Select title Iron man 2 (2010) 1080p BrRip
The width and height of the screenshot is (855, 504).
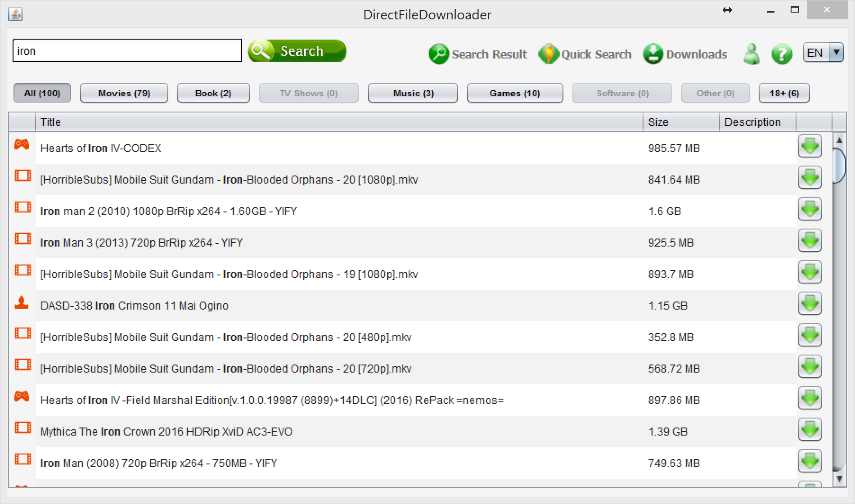pos(169,211)
